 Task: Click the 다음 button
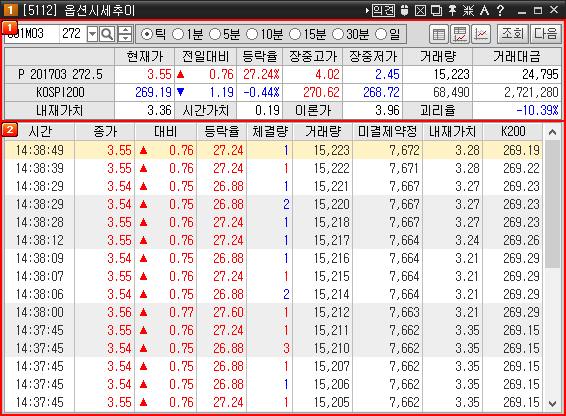pyautogui.click(x=545, y=34)
